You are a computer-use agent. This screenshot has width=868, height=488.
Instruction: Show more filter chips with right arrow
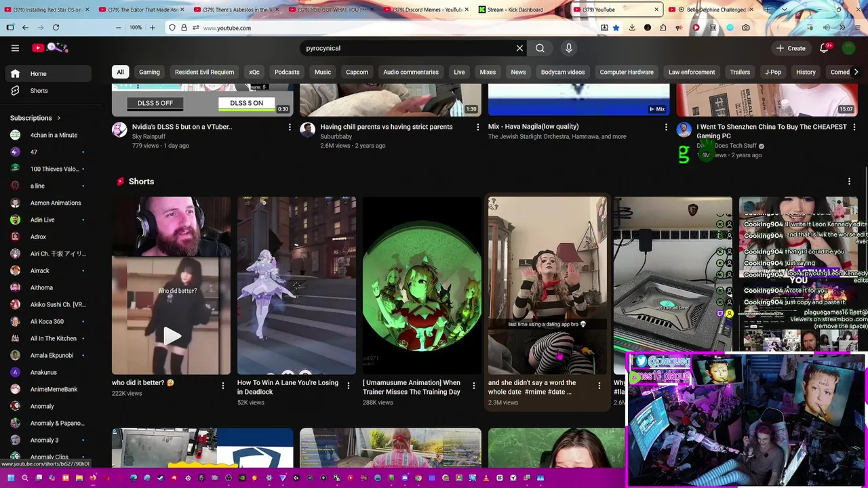tap(856, 72)
